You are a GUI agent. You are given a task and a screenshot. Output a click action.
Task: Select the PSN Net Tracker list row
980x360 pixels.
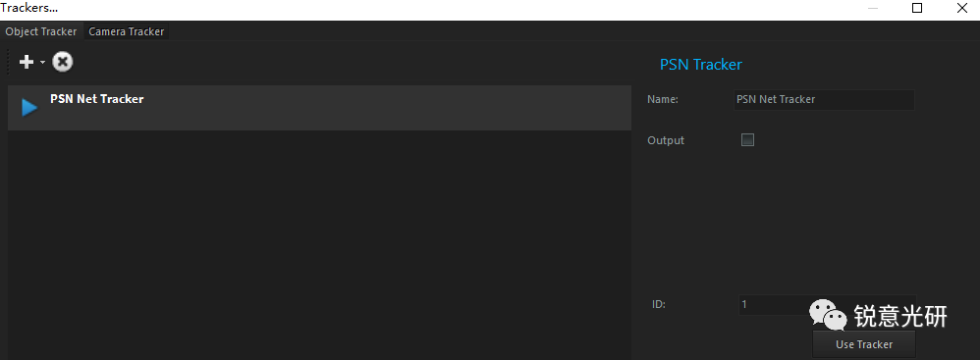(319, 108)
